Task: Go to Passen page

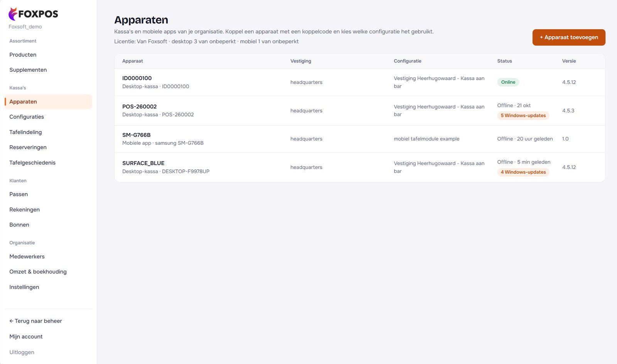Action: point(19,194)
